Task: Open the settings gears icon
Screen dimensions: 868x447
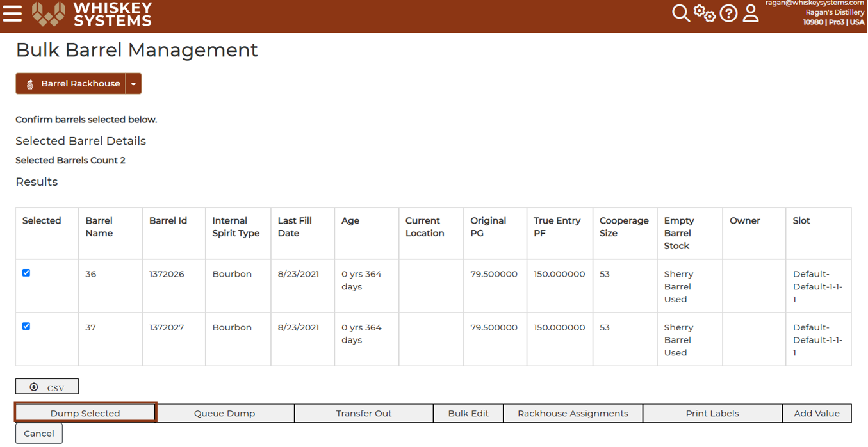Action: click(x=705, y=13)
